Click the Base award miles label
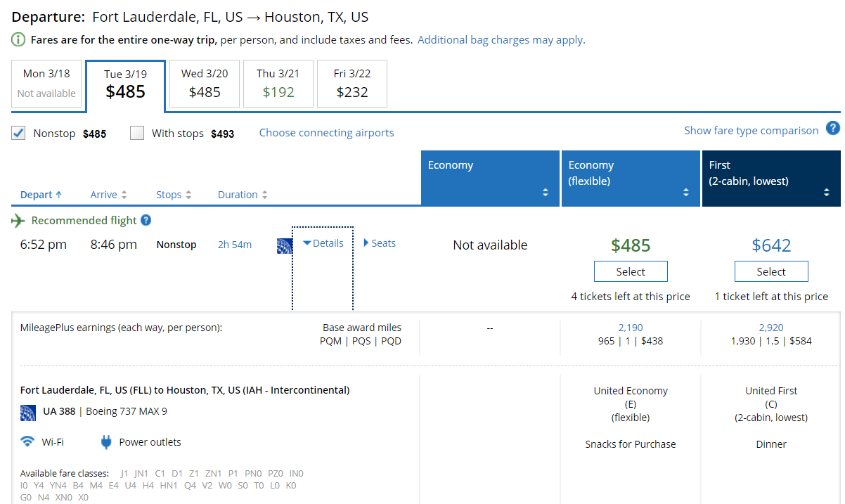This screenshot has height=504, width=845. tap(362, 328)
